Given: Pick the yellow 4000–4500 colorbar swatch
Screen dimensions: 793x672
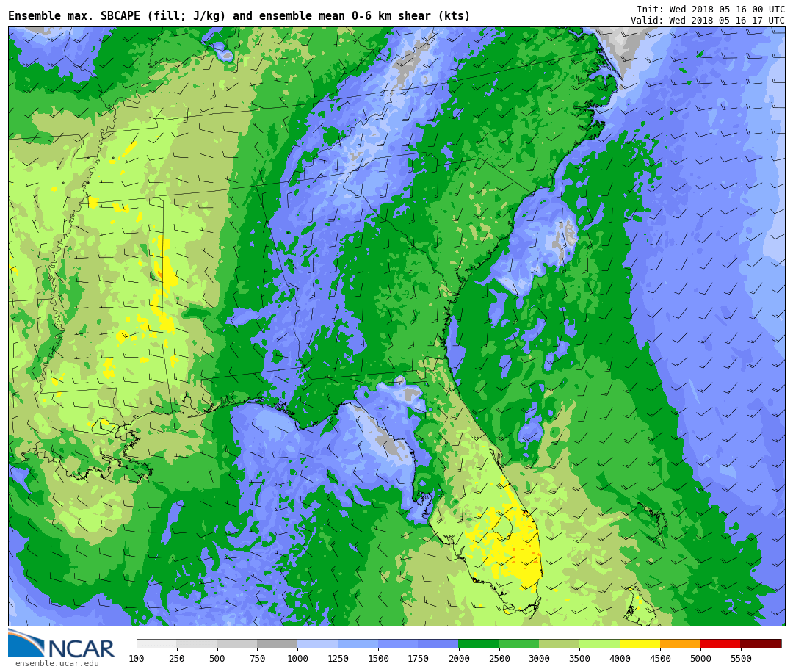Looking at the screenshot, I should 640,643.
